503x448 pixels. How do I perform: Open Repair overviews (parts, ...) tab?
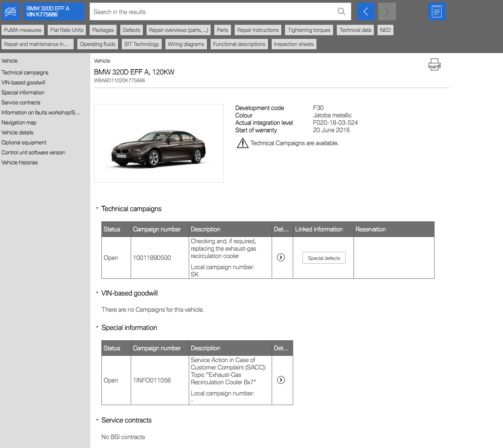pyautogui.click(x=178, y=30)
